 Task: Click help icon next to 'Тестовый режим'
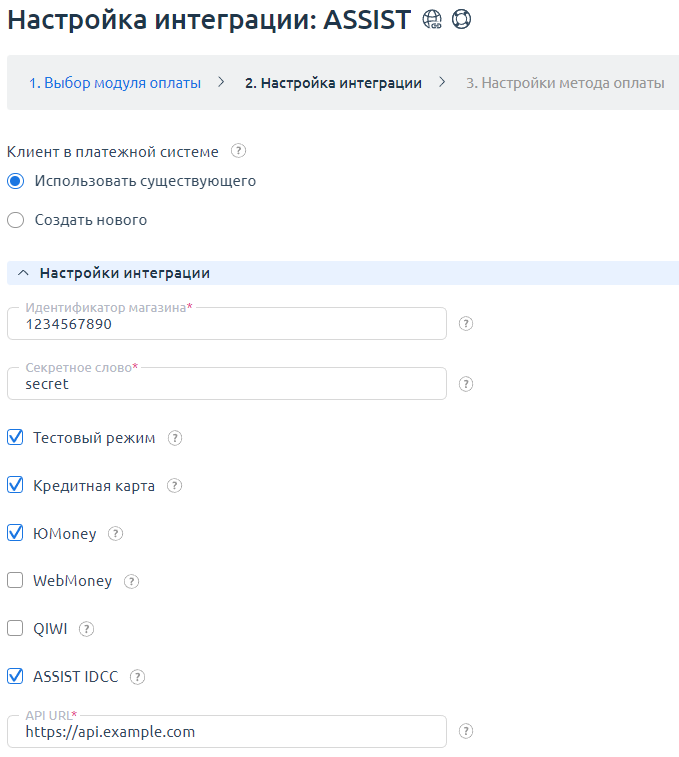click(x=175, y=438)
